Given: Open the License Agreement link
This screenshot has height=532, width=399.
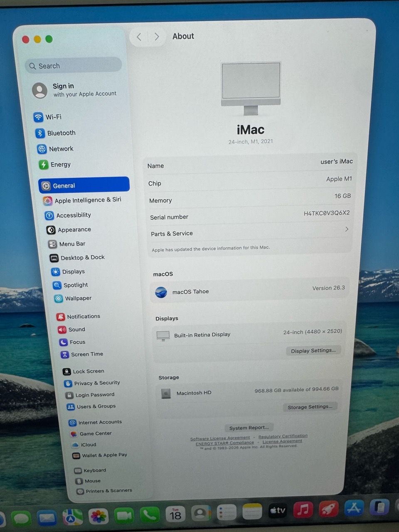Looking at the screenshot, I should click(282, 441).
